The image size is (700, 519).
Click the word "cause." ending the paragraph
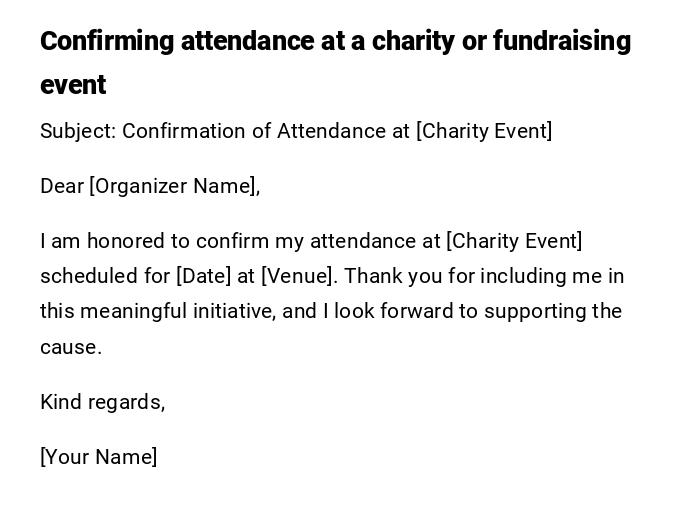click(71, 348)
